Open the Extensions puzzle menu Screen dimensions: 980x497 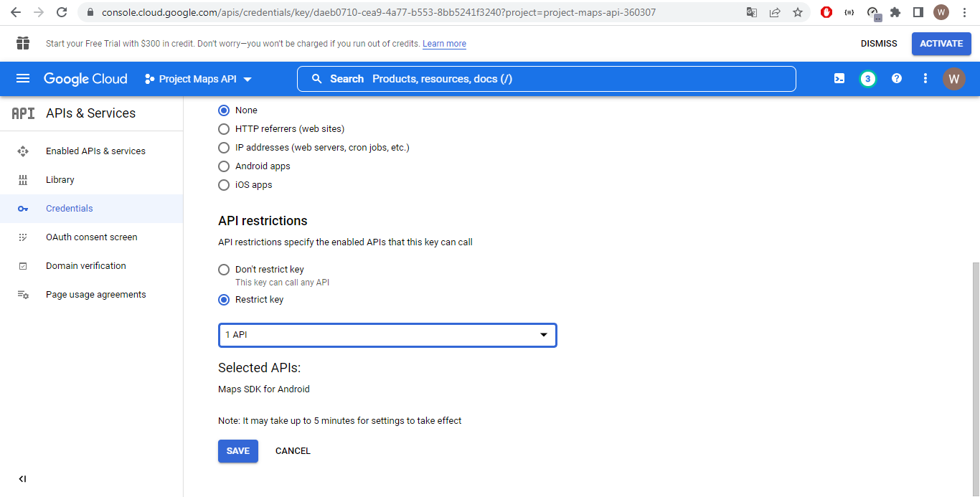pyautogui.click(x=895, y=12)
